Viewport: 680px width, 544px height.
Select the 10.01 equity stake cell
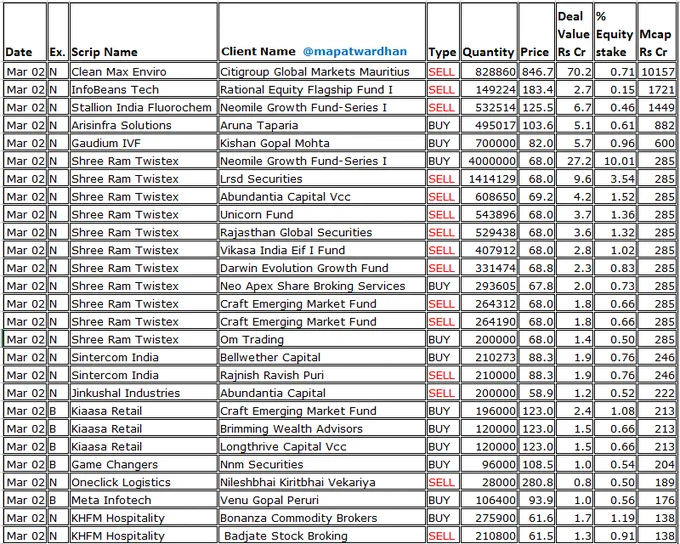pos(615,161)
